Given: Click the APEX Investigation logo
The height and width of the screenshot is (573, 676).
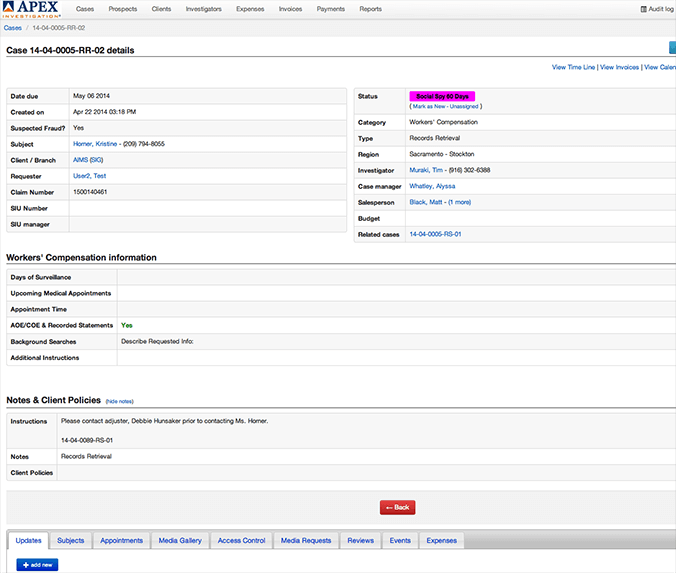Looking at the screenshot, I should pos(30,9).
